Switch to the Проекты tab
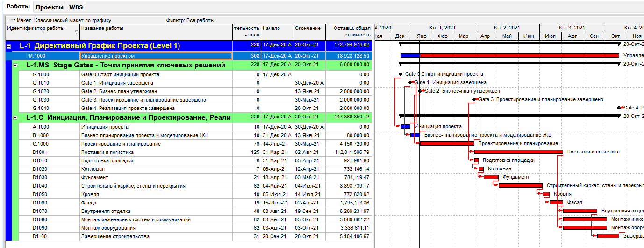 (50, 7)
